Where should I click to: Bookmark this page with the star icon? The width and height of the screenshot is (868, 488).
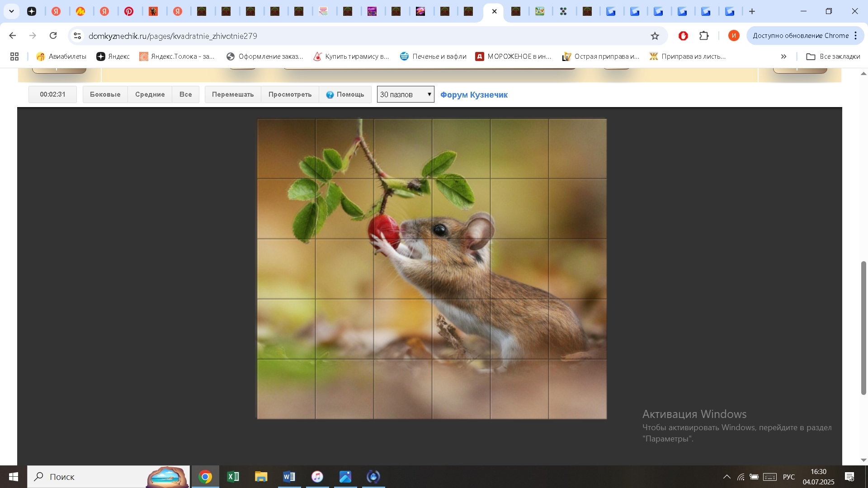(655, 36)
